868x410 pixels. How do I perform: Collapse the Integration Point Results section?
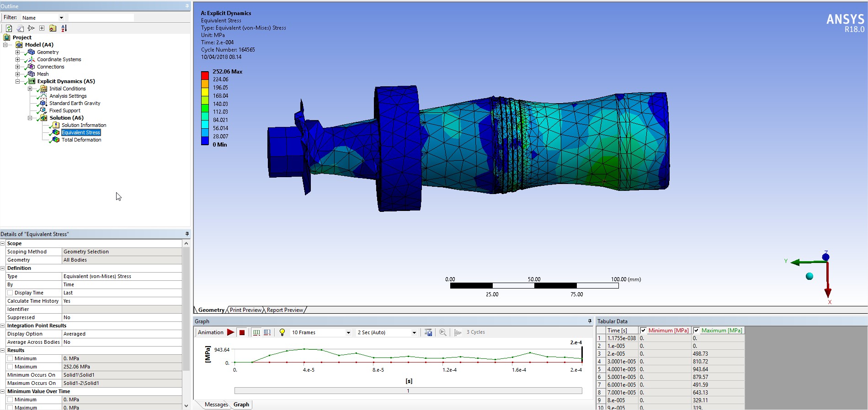tap(3, 326)
